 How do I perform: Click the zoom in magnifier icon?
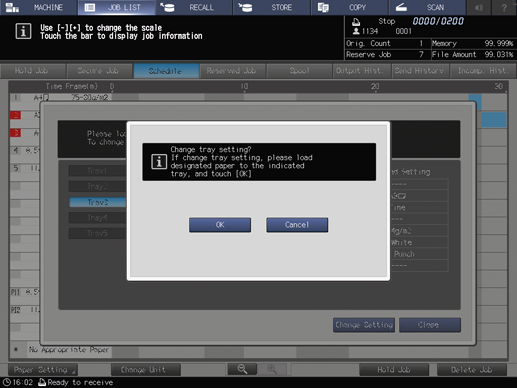click(272, 369)
